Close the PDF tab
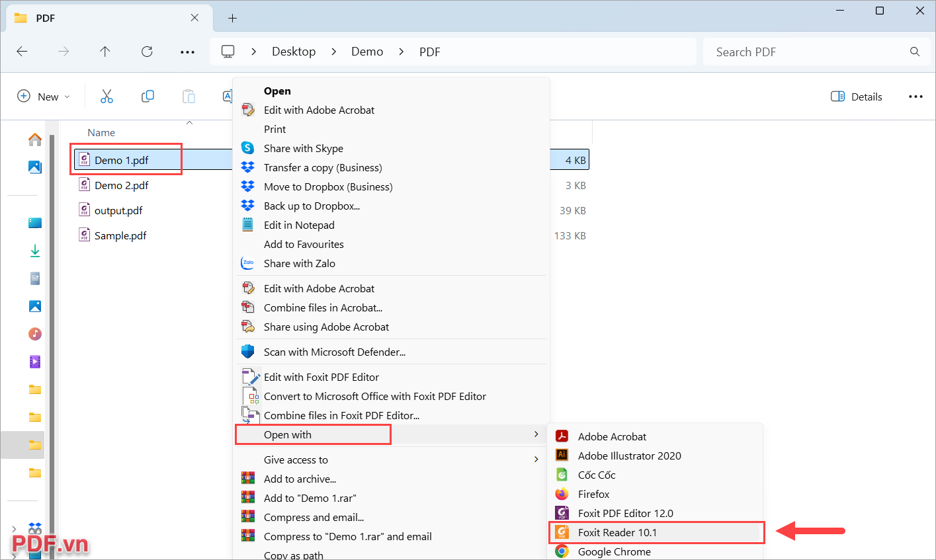Screen dimensions: 936x560 tap(194, 18)
